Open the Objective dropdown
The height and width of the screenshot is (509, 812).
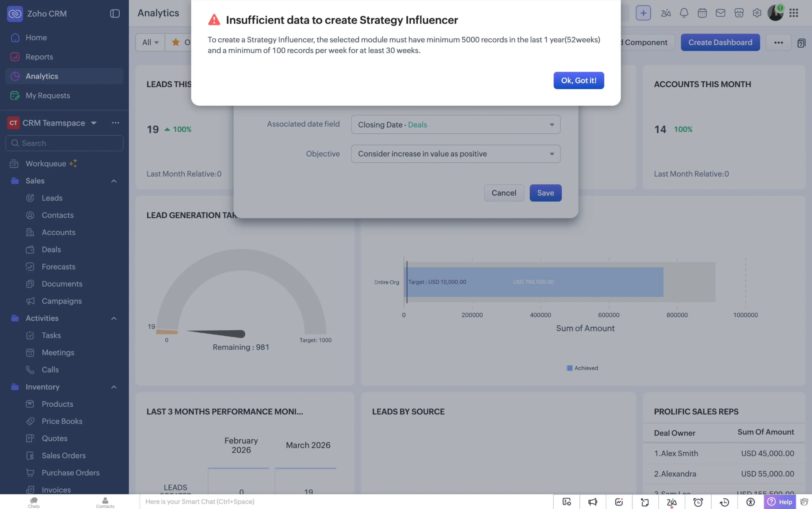(456, 154)
